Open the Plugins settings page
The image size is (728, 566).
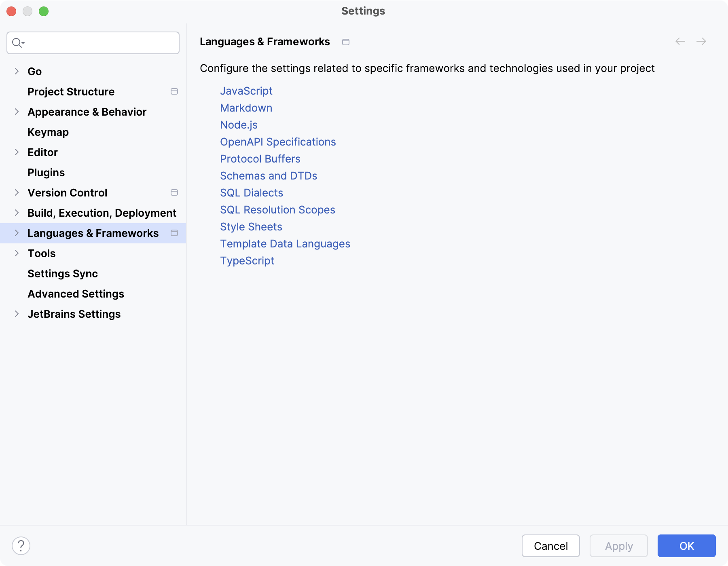pyautogui.click(x=46, y=172)
